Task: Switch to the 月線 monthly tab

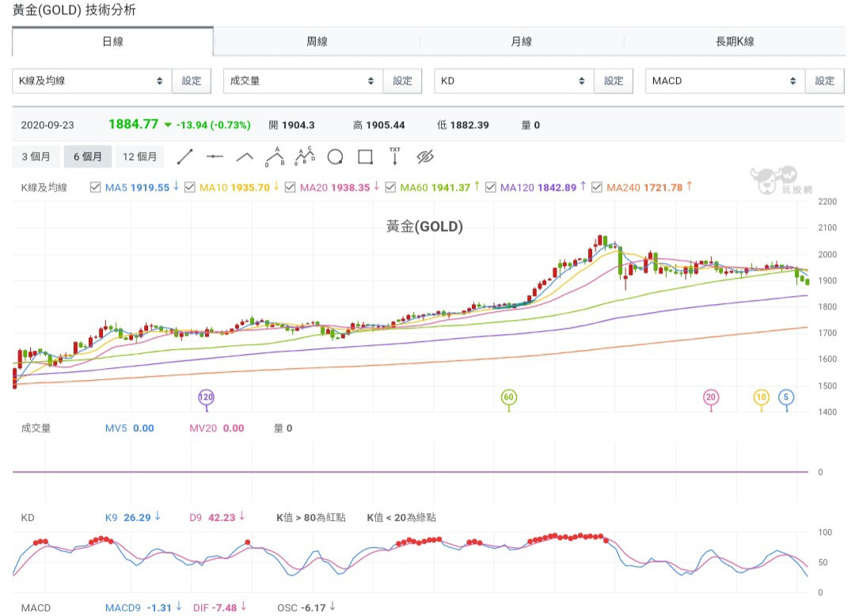Action: pyautogui.click(x=521, y=41)
